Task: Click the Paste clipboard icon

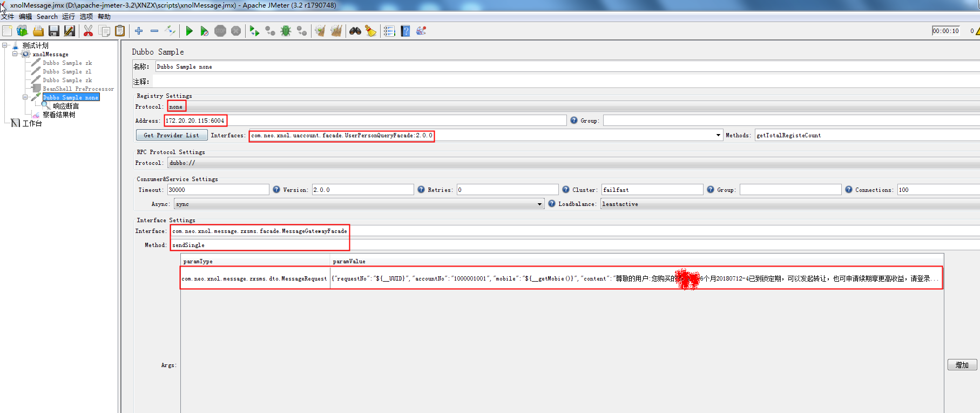Action: click(120, 31)
